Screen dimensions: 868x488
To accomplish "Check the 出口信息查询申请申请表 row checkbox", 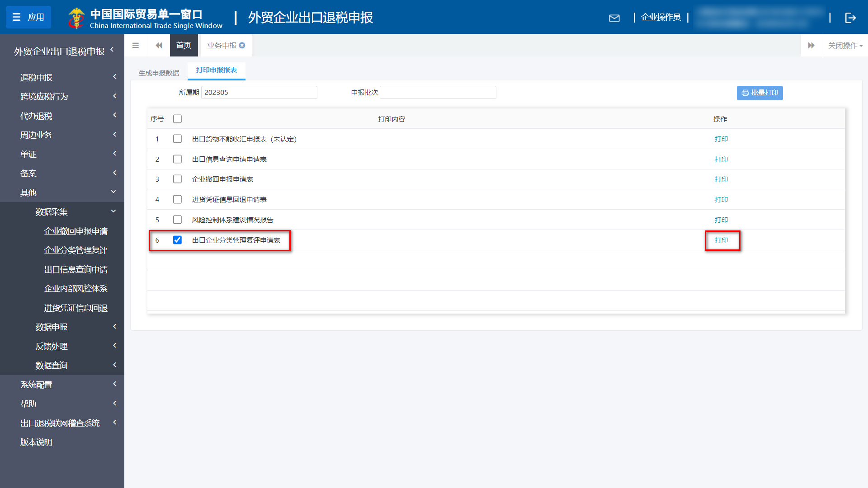I will tap(177, 159).
